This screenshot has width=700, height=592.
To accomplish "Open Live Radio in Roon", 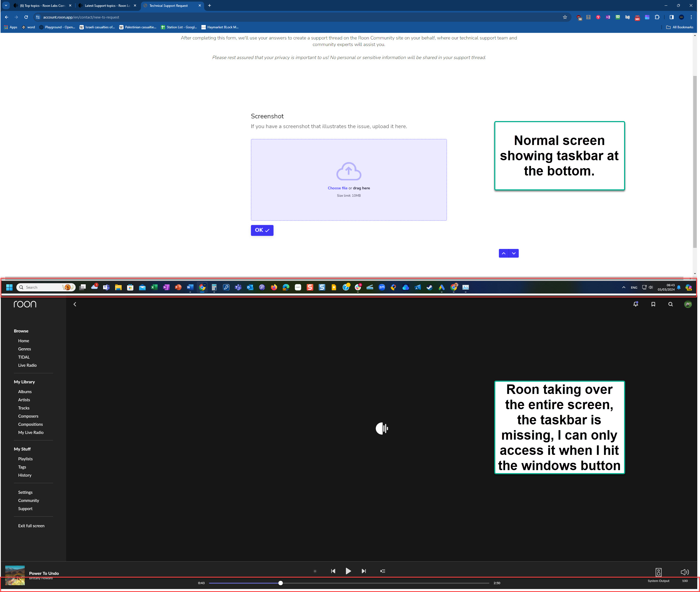I will click(x=27, y=365).
